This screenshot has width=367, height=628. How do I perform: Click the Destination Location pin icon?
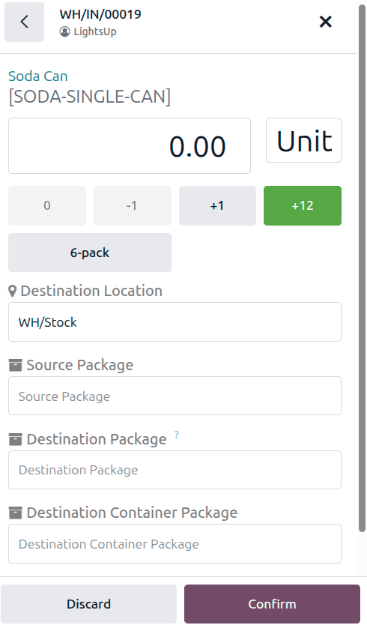pyautogui.click(x=12, y=291)
